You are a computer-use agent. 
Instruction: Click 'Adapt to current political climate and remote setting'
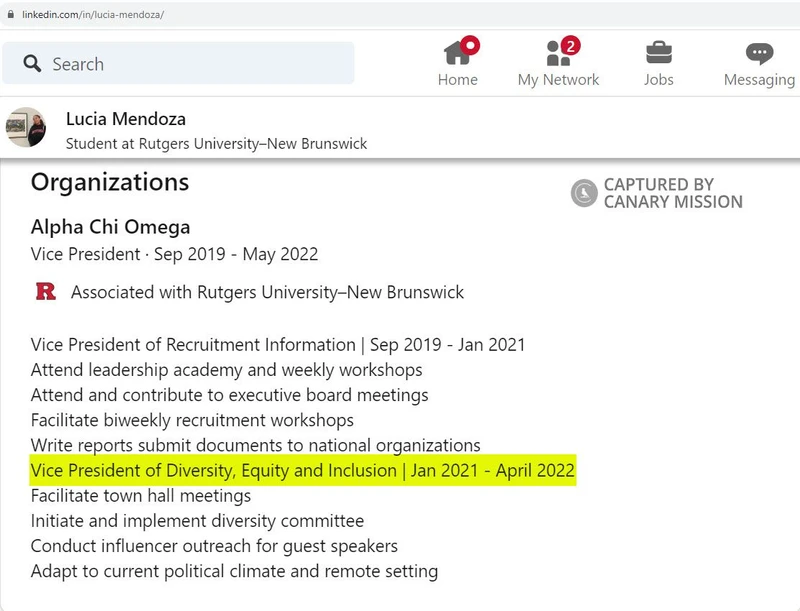234,571
